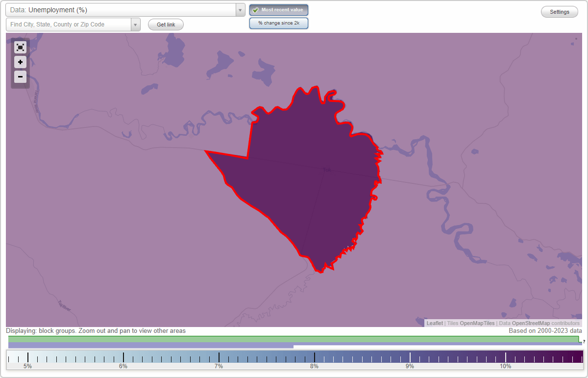Open the Leaflet attribution link

pos(435,323)
